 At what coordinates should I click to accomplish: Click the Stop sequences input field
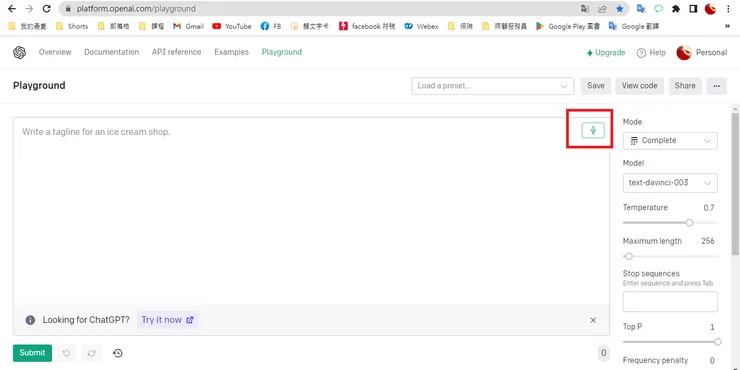670,302
